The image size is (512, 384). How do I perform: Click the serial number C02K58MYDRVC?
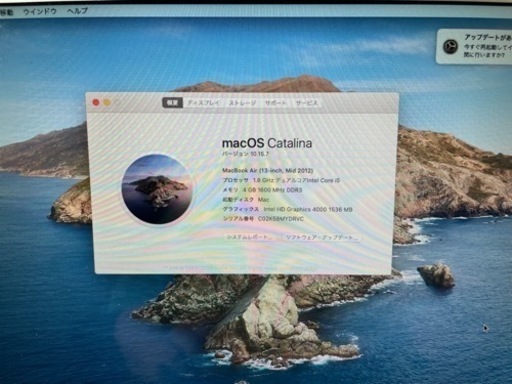pos(281,219)
